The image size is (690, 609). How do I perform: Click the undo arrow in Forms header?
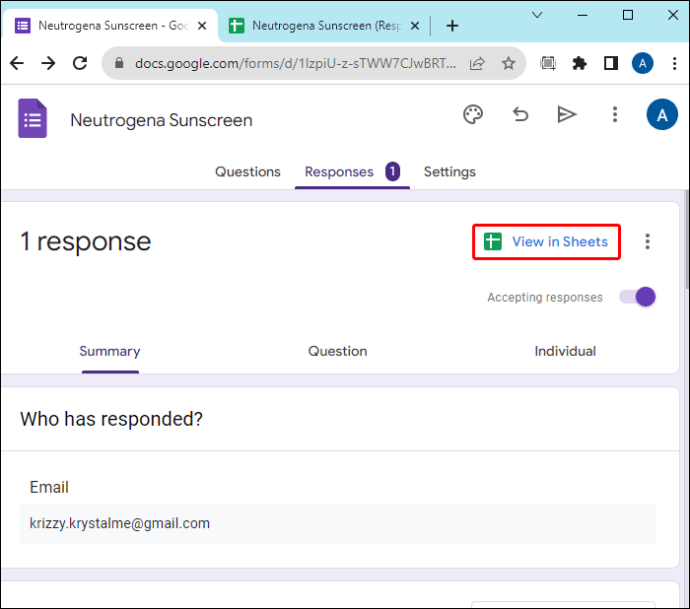click(x=520, y=115)
